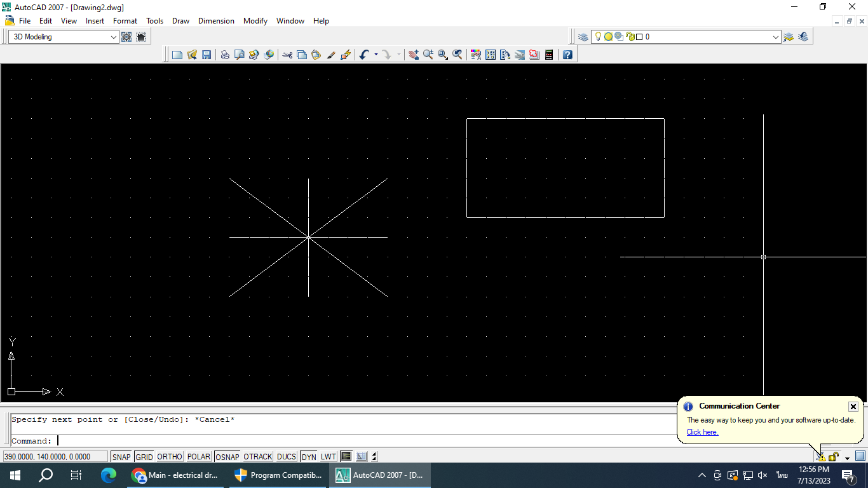
Task: Open the Redo history dropdown arrow
Action: coord(398,55)
